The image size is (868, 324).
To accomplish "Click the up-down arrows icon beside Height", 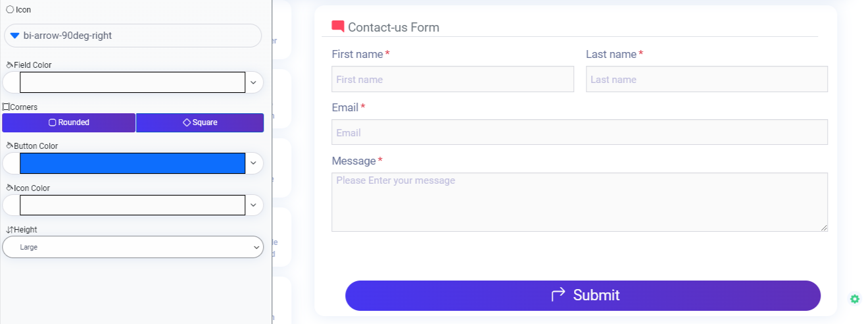I will [9, 230].
